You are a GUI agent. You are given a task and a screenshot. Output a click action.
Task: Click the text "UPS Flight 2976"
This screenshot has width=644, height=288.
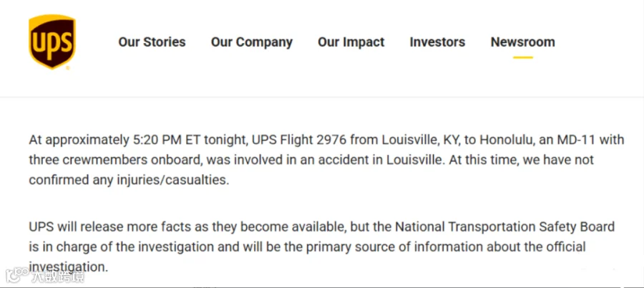tap(299, 140)
